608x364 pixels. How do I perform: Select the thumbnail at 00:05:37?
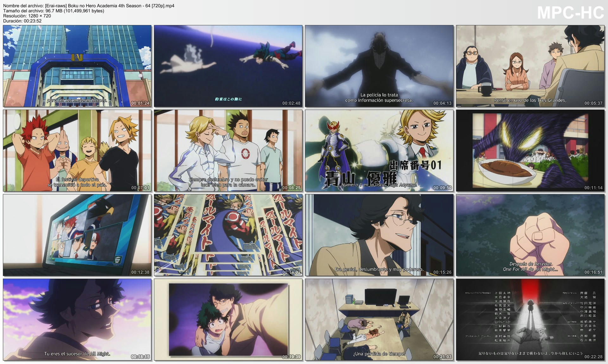click(530, 66)
